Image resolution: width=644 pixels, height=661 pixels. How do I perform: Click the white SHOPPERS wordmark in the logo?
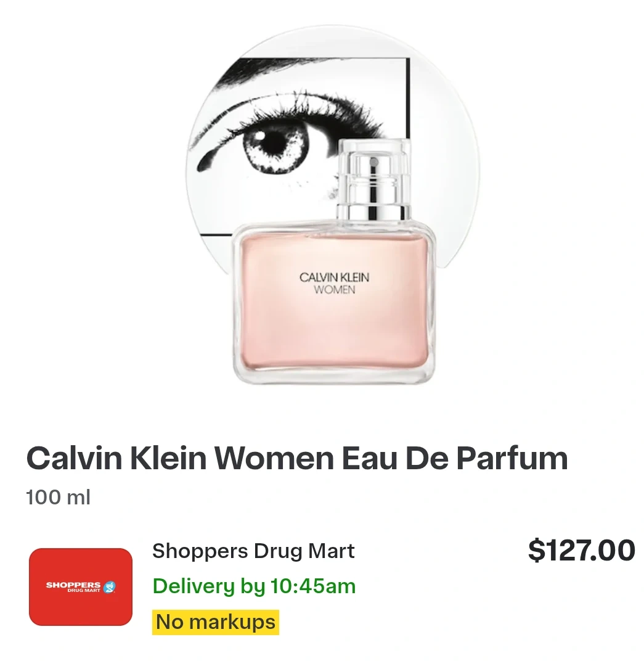pyautogui.click(x=73, y=585)
